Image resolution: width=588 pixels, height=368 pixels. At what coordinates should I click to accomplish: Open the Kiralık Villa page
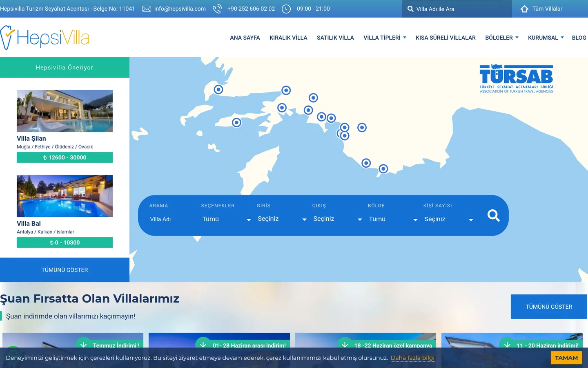coord(288,38)
